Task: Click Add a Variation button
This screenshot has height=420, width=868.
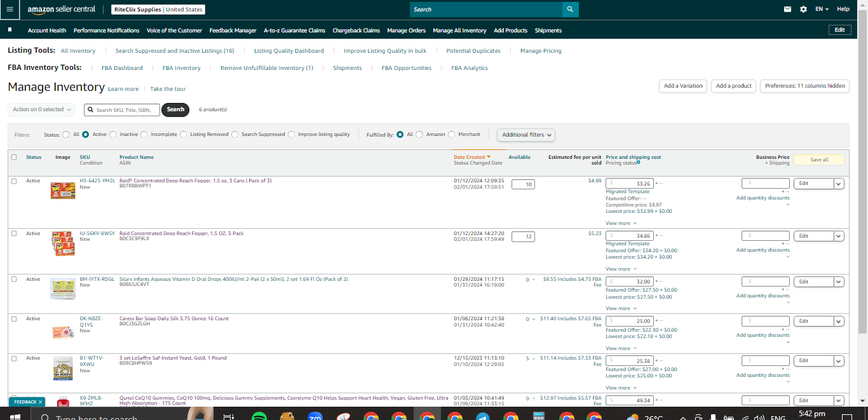Action: tap(683, 86)
